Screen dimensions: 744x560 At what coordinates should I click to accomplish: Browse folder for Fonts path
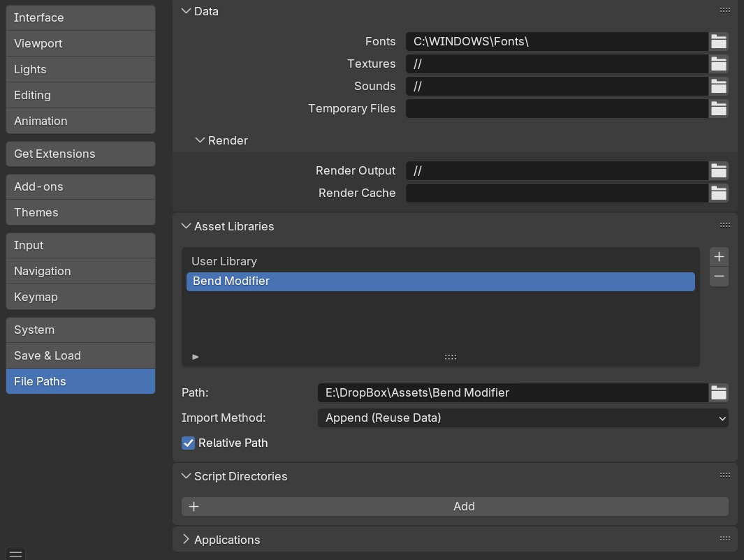pyautogui.click(x=718, y=42)
